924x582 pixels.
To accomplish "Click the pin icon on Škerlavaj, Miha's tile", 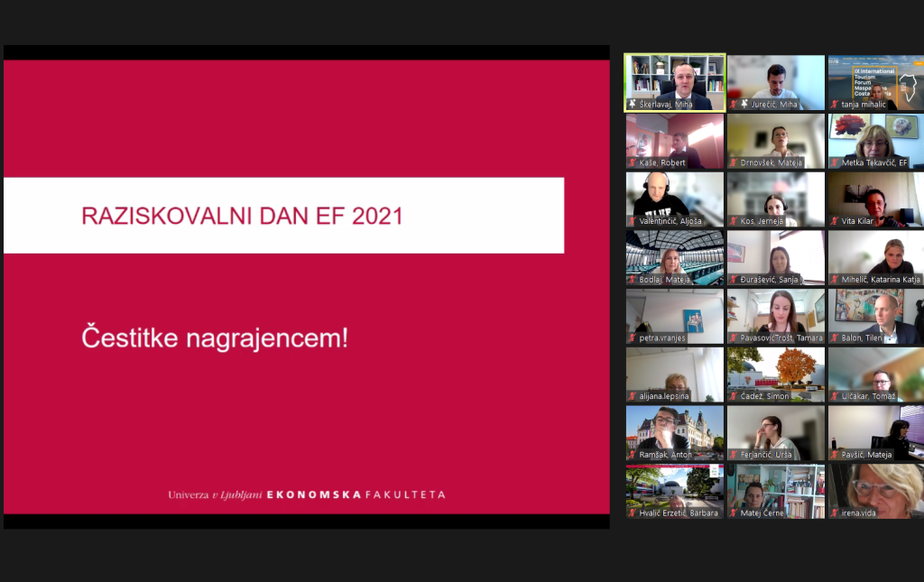I will [x=633, y=105].
